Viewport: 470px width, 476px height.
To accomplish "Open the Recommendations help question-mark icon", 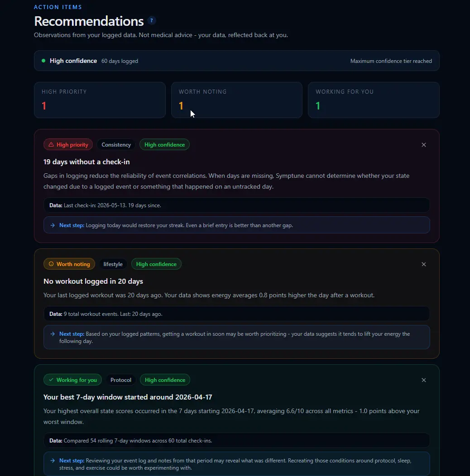I will (151, 21).
